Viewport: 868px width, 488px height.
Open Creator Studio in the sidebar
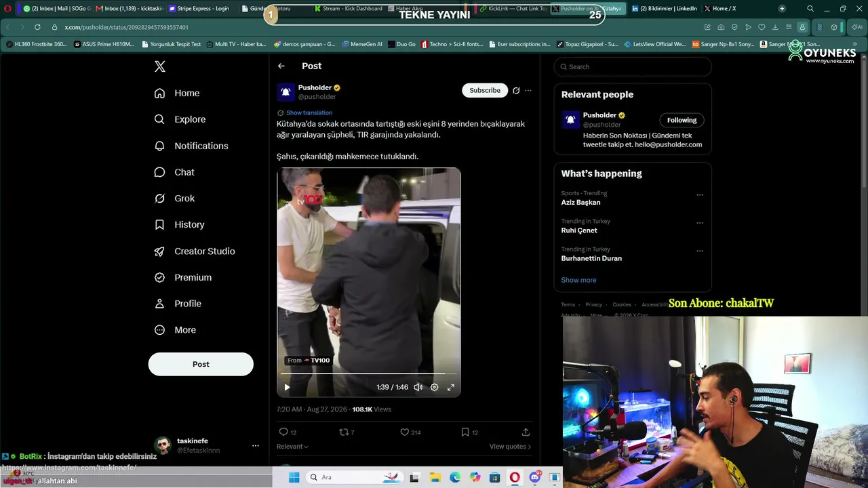tap(195, 251)
